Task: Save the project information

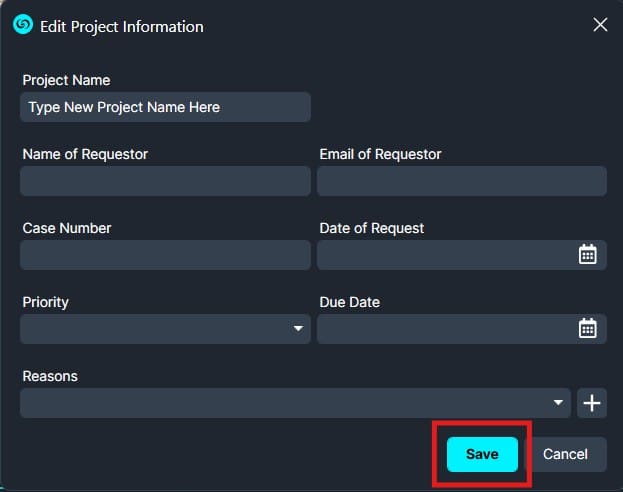Action: [482, 454]
